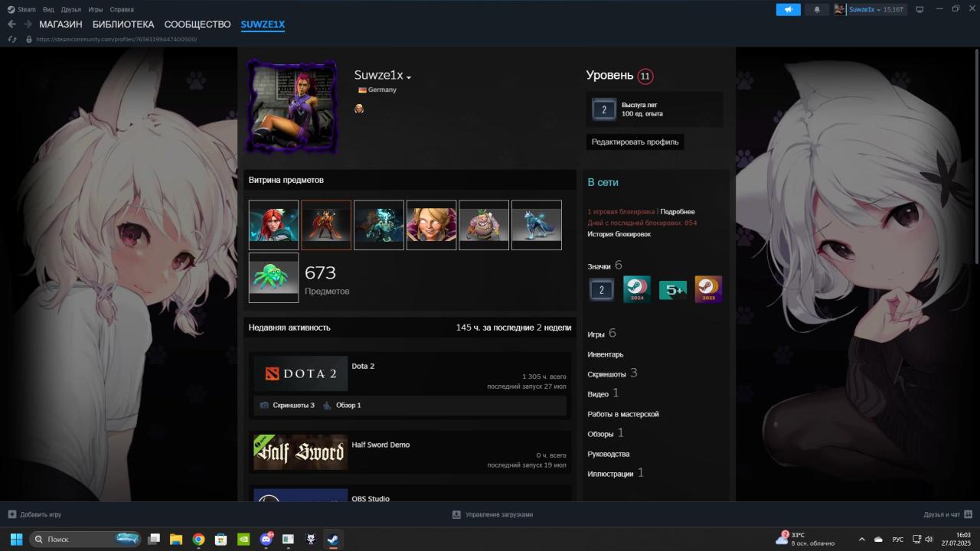Open the Справка menu
The width and height of the screenshot is (980, 551).
(122, 10)
